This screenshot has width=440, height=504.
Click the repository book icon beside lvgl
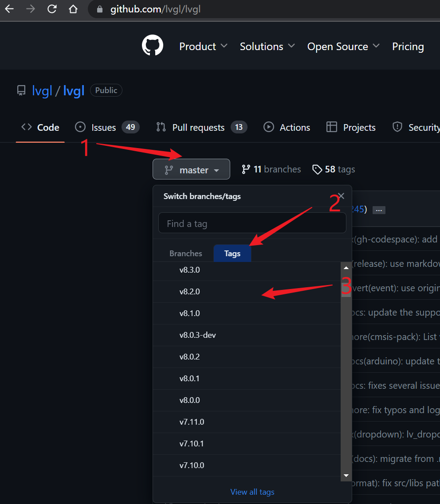tap(21, 90)
